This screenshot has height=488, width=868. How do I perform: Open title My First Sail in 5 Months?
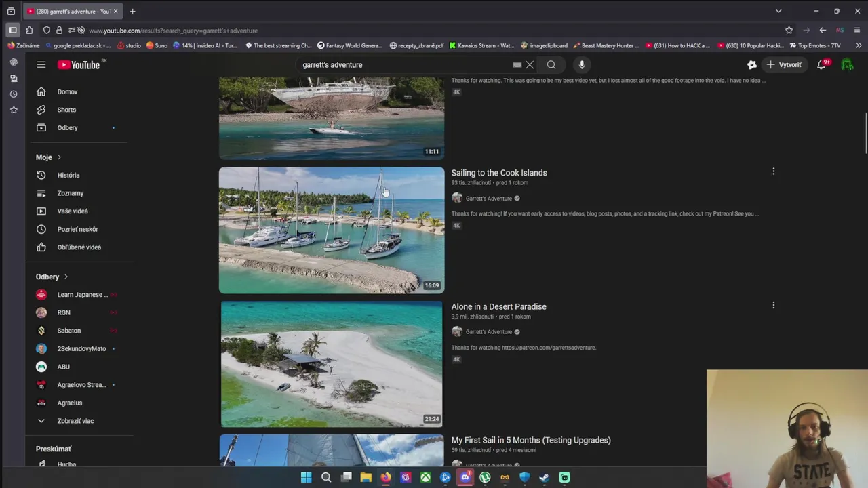(531, 440)
